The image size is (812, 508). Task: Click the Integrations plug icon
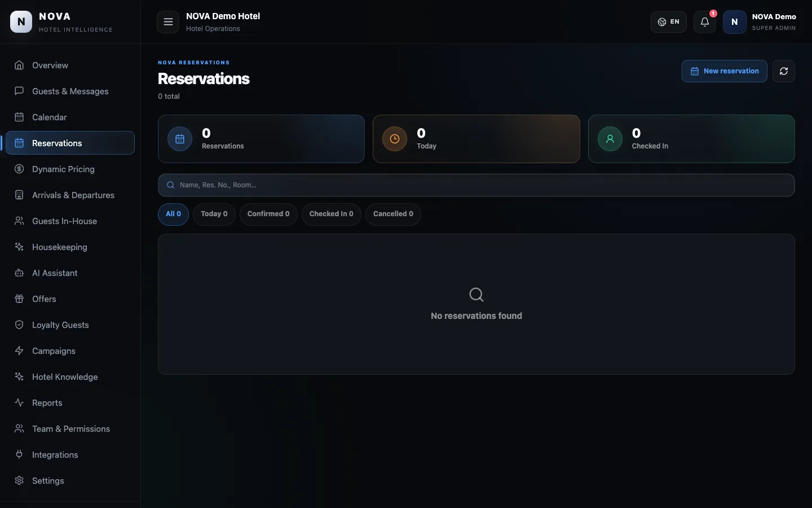(x=19, y=454)
